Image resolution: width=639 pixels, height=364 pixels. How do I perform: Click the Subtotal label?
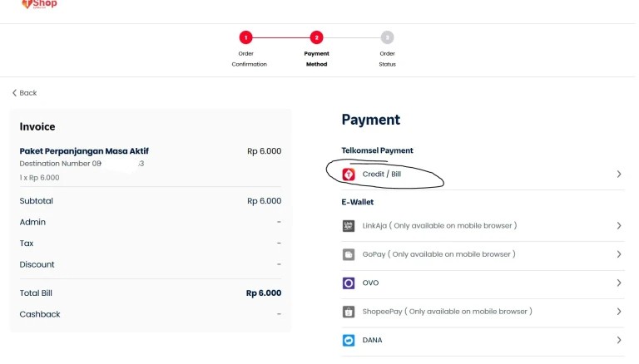pos(37,201)
